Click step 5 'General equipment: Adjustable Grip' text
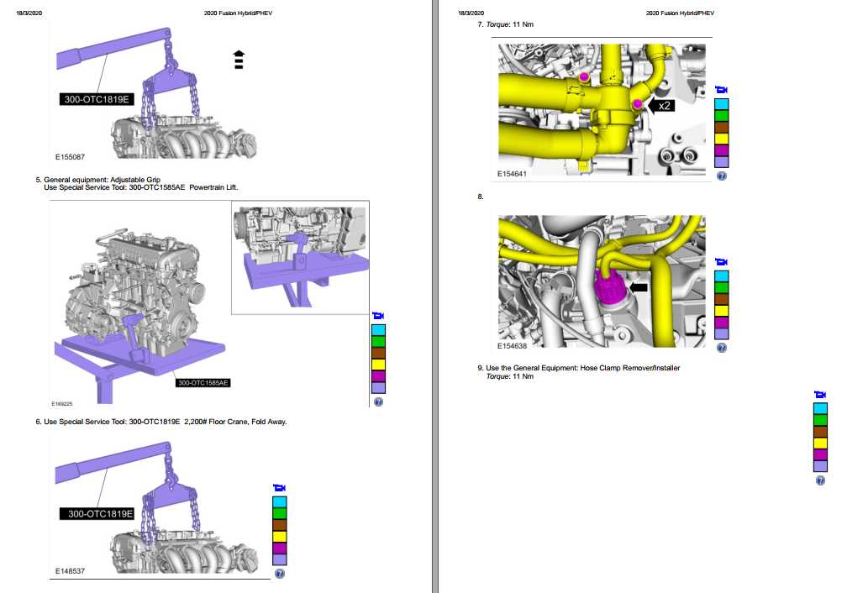This screenshot has width=868, height=593. [x=102, y=180]
